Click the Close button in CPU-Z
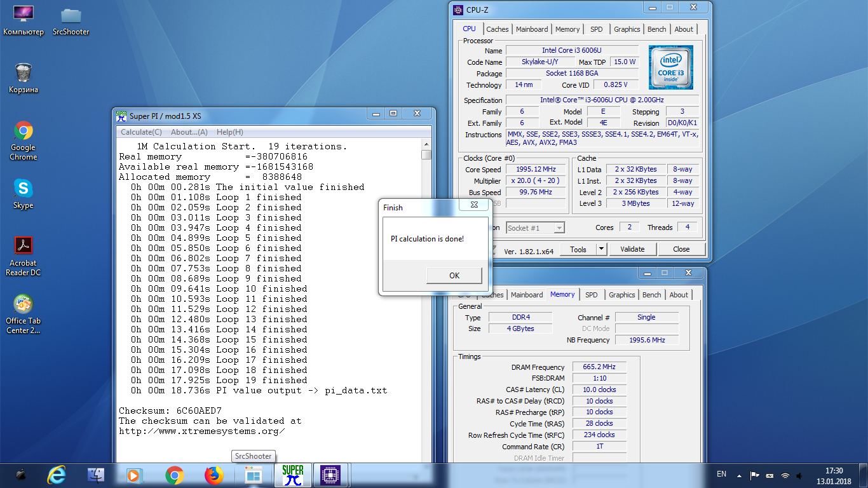 pos(681,249)
